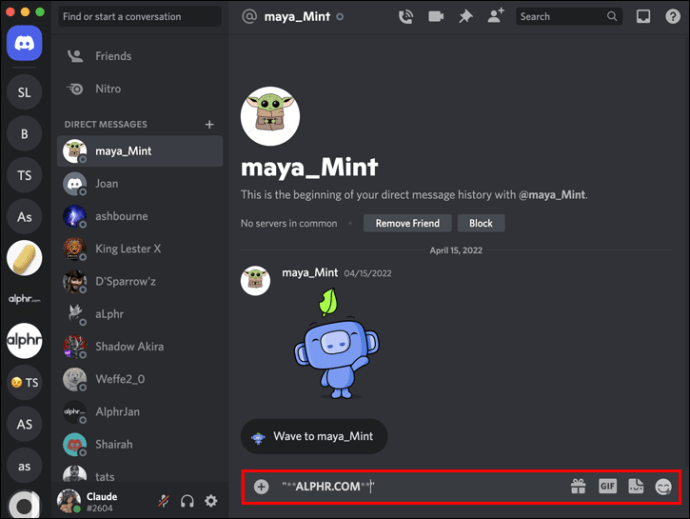Open the Friends tab
The width and height of the screenshot is (690, 519).
point(139,56)
